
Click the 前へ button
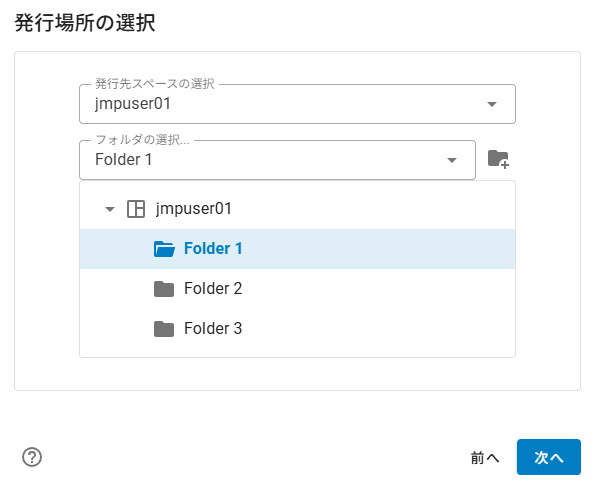coord(485,457)
